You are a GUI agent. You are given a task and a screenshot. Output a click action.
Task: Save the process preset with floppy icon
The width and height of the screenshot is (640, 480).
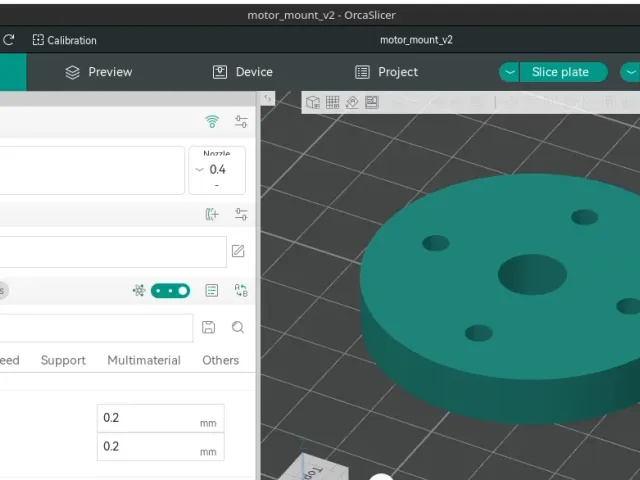[x=208, y=327]
